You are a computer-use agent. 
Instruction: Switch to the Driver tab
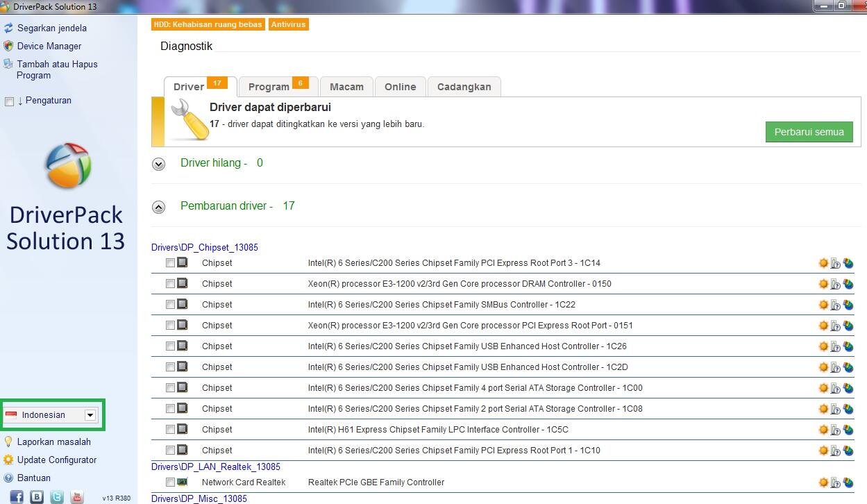point(201,87)
